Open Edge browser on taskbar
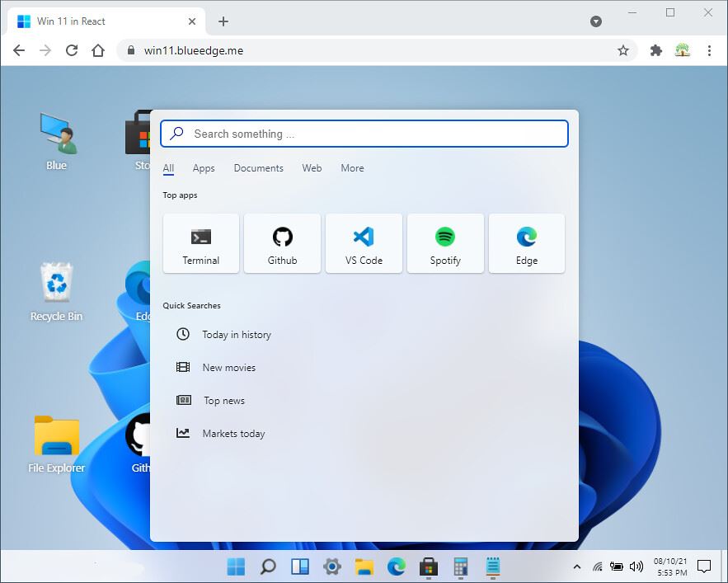This screenshot has width=728, height=583. 397,567
